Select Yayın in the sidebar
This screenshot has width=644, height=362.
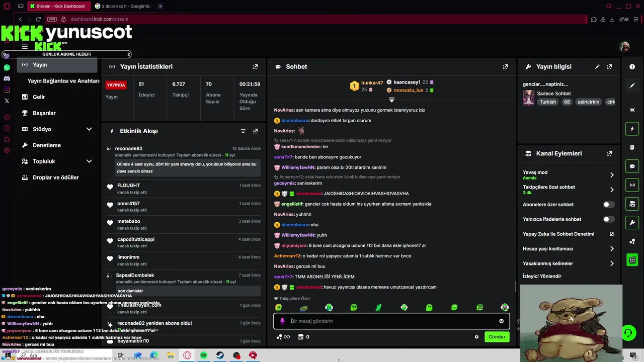point(57,65)
